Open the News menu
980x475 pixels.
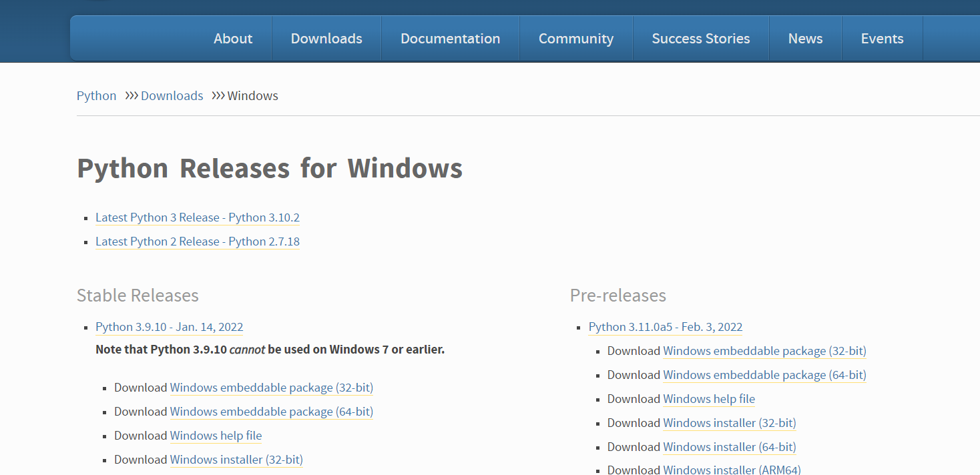tap(805, 39)
